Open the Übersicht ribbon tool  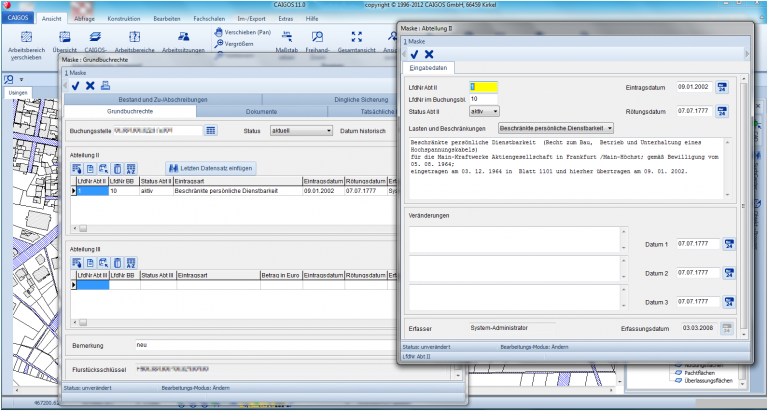65,42
